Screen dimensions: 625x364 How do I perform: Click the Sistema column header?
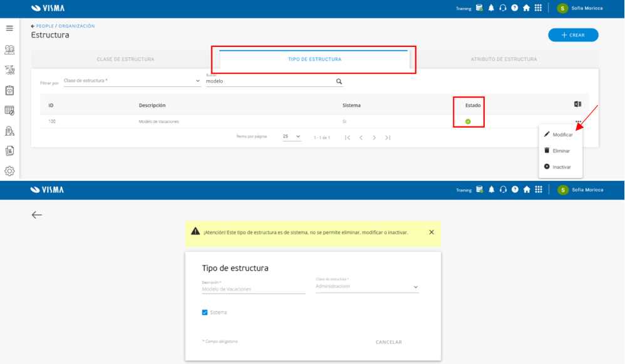tap(351, 106)
